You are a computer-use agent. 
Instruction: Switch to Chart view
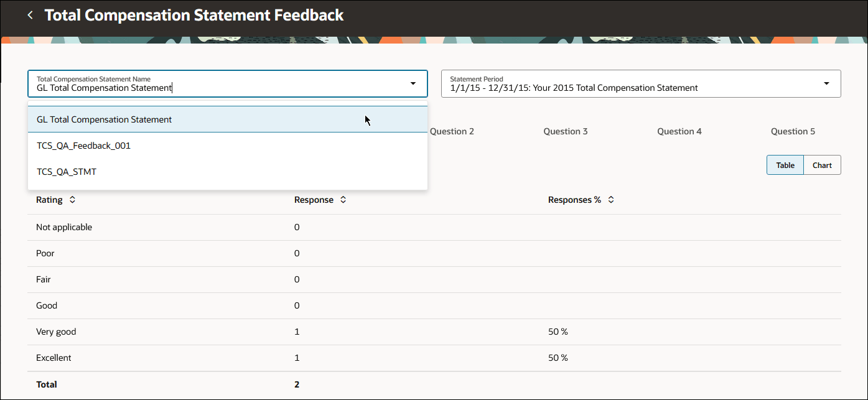822,165
